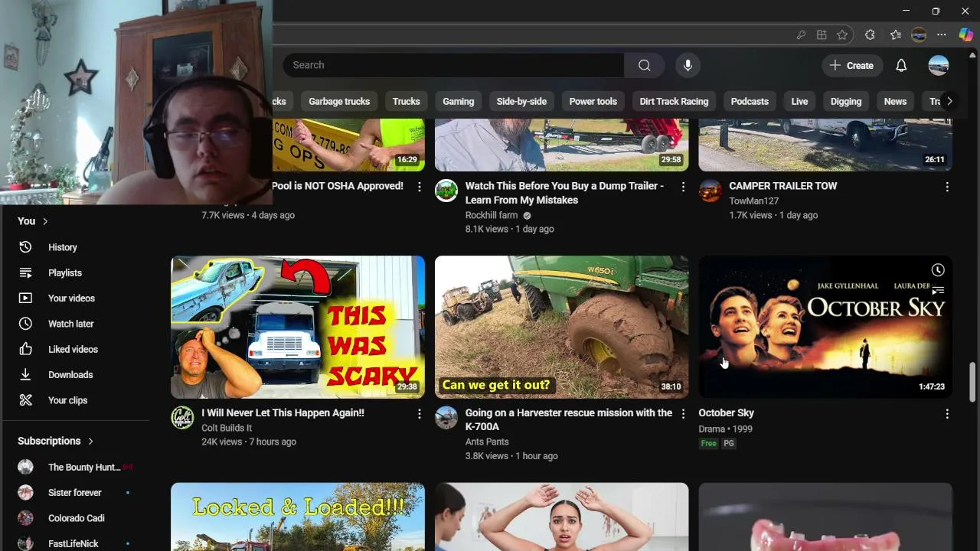This screenshot has height=551, width=980.
Task: Open the browser password manager key icon
Action: [801, 34]
